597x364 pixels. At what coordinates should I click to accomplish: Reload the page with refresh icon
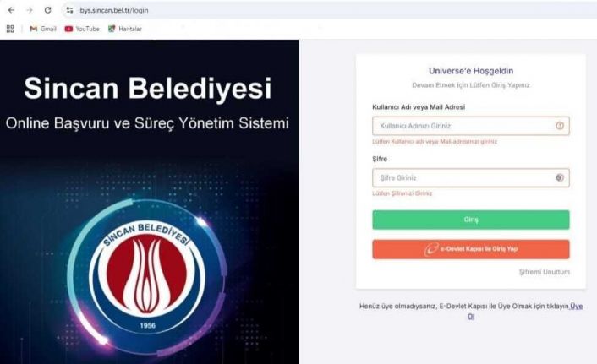pos(47,10)
